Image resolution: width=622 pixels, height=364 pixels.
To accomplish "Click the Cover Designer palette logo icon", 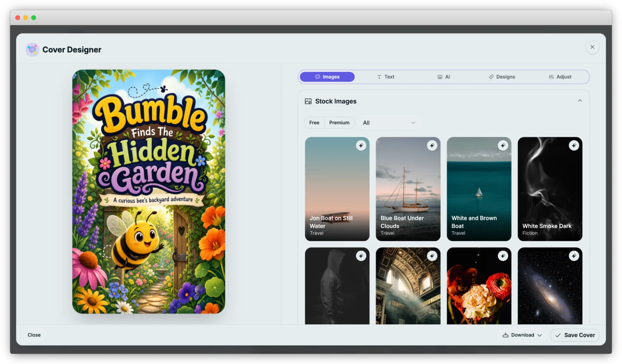I will tap(32, 50).
